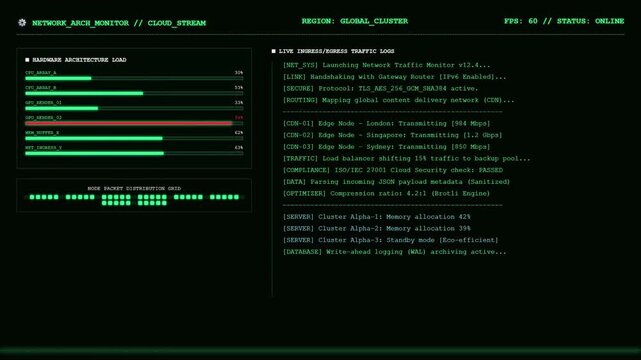Click the [COMPLIANCE] ISO/IEC 27001 PASSED line
Image resolution: width=641 pixels, height=360 pixels.
point(393,170)
